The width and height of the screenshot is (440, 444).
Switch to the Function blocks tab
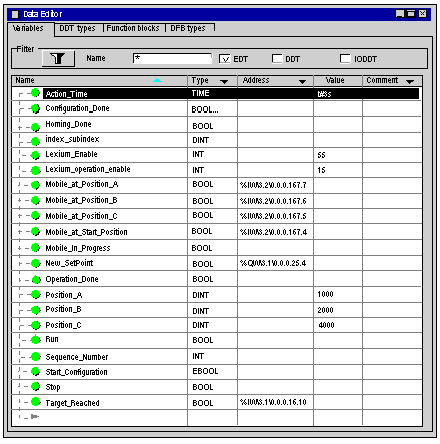133,28
